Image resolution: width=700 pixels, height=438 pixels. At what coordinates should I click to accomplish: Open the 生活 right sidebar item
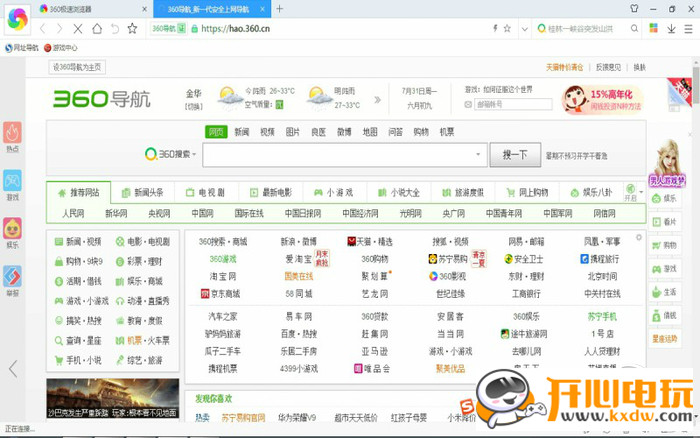(665, 292)
